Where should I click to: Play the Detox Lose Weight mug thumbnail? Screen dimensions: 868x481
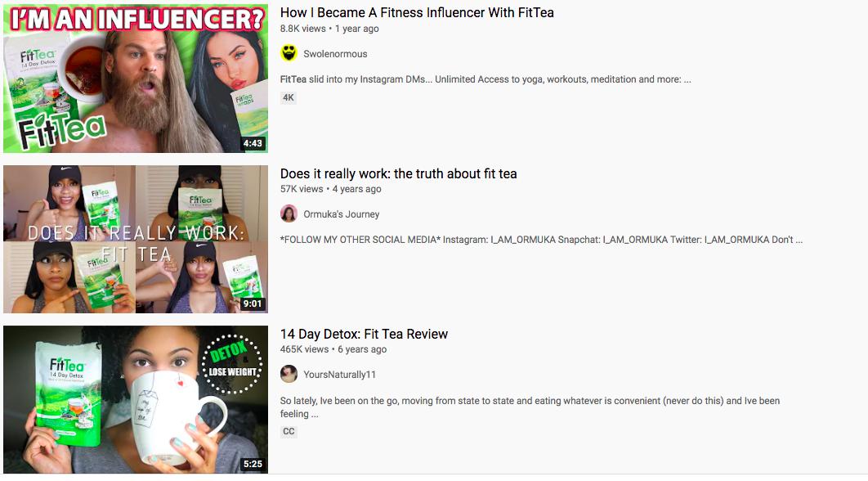pos(136,399)
